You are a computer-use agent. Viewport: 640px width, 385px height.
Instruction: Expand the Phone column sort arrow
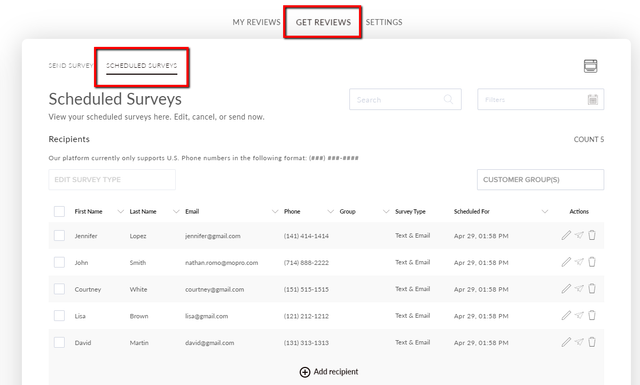point(330,211)
